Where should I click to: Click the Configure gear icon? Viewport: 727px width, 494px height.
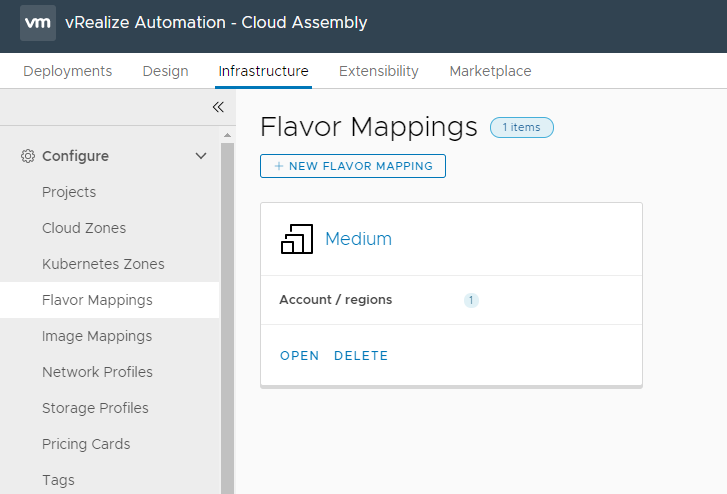point(28,156)
